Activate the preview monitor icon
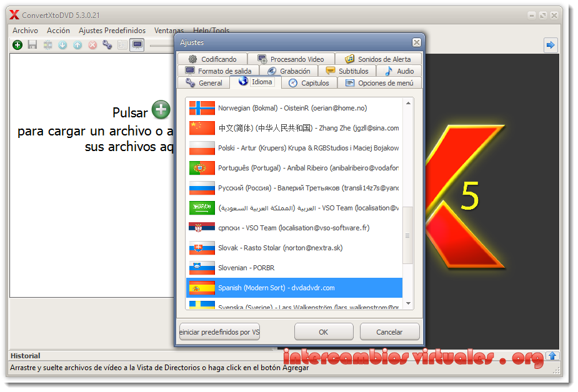The width and height of the screenshot is (578, 392). [136, 45]
